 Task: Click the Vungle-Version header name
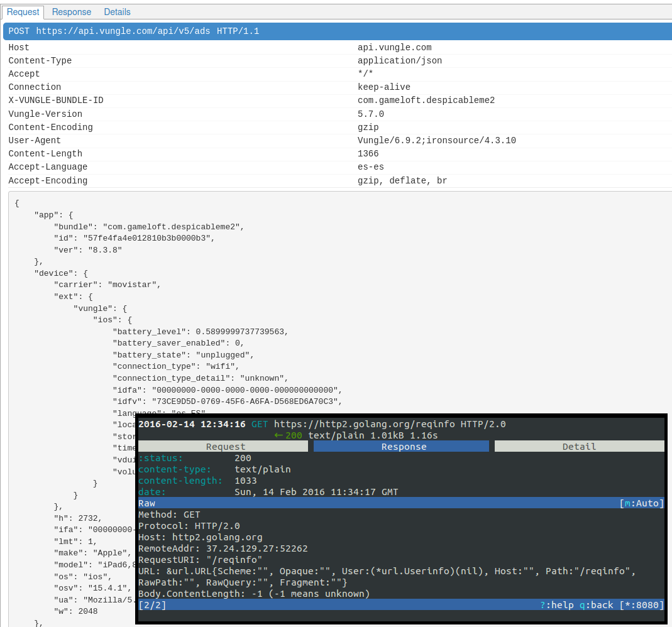tap(45, 114)
